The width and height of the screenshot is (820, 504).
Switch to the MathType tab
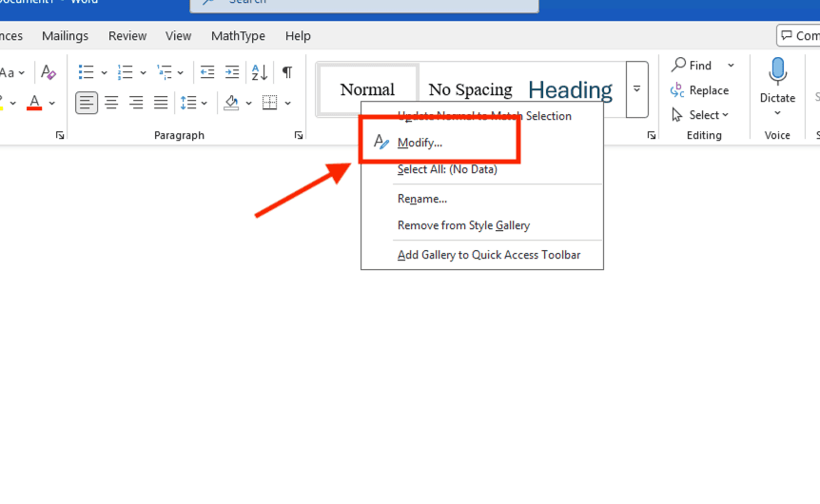238,36
